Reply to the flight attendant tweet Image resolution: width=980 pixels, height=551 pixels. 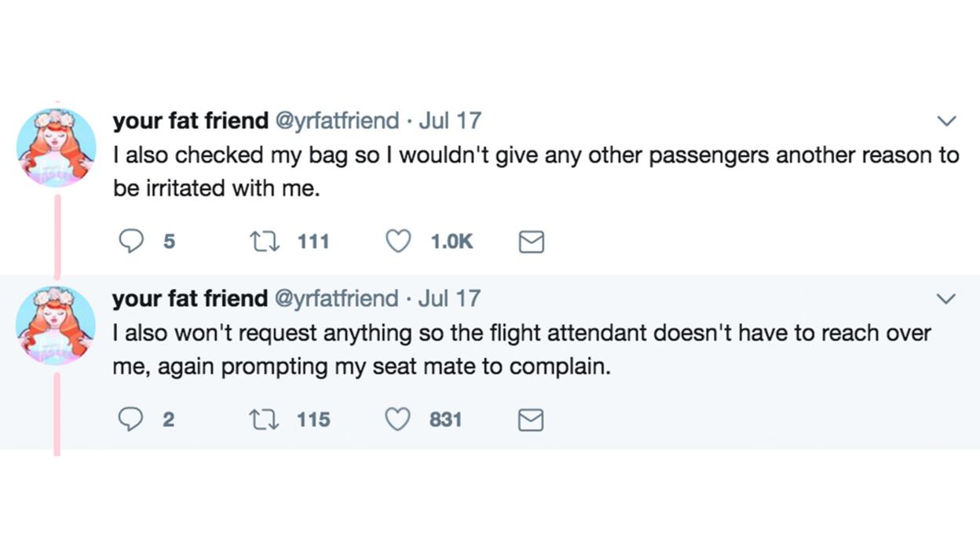130,420
